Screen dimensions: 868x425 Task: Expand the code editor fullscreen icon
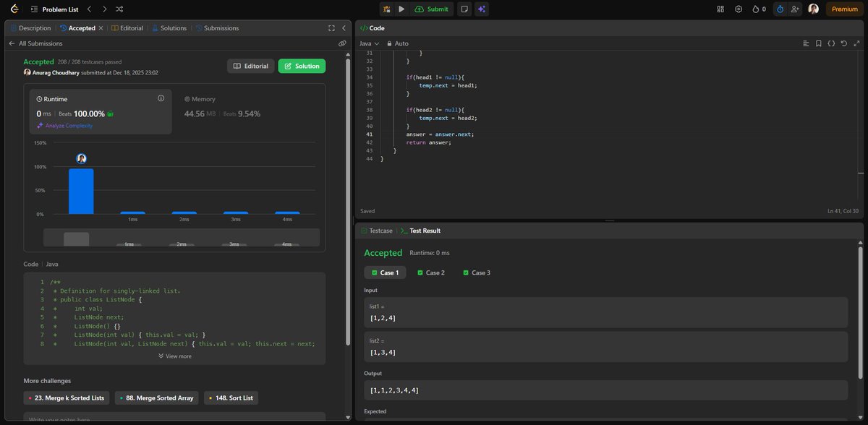[x=856, y=43]
